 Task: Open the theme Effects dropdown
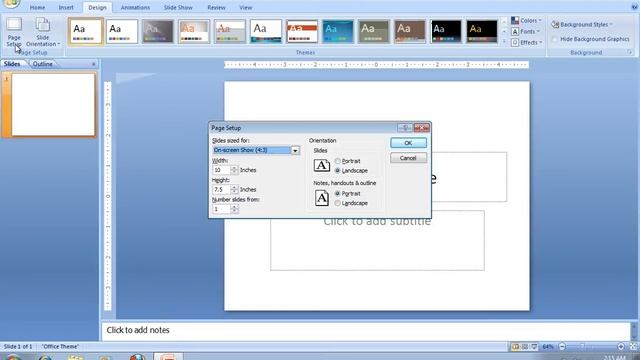pyautogui.click(x=527, y=42)
